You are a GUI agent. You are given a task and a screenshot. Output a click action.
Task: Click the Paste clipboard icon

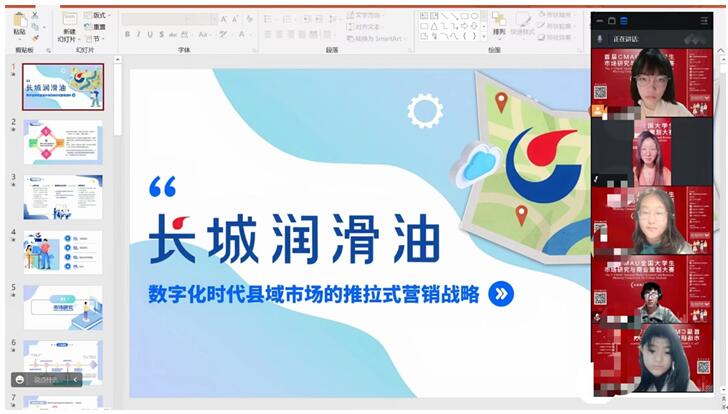(x=20, y=20)
